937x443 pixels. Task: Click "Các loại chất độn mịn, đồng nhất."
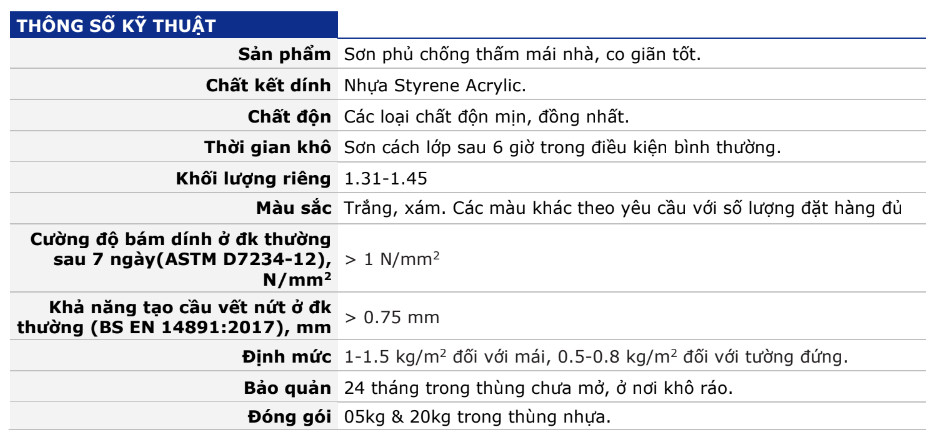pos(486,117)
